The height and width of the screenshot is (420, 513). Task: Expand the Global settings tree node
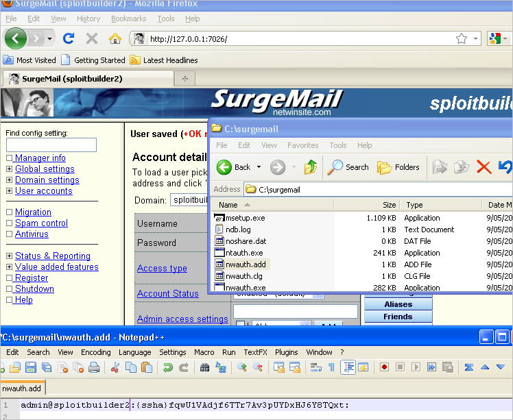click(x=10, y=169)
